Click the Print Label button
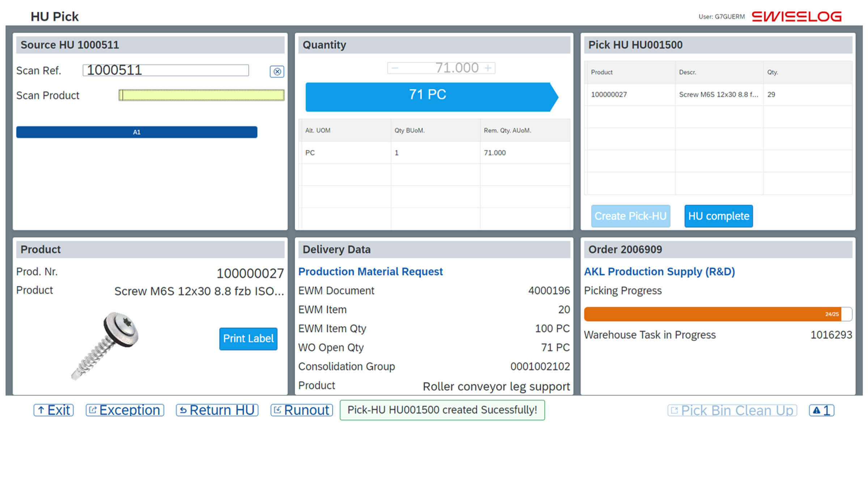This screenshot has width=868, height=488. [247, 338]
